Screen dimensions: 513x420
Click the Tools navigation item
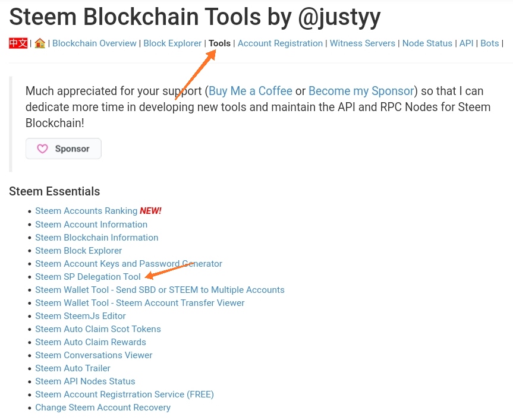pos(219,43)
